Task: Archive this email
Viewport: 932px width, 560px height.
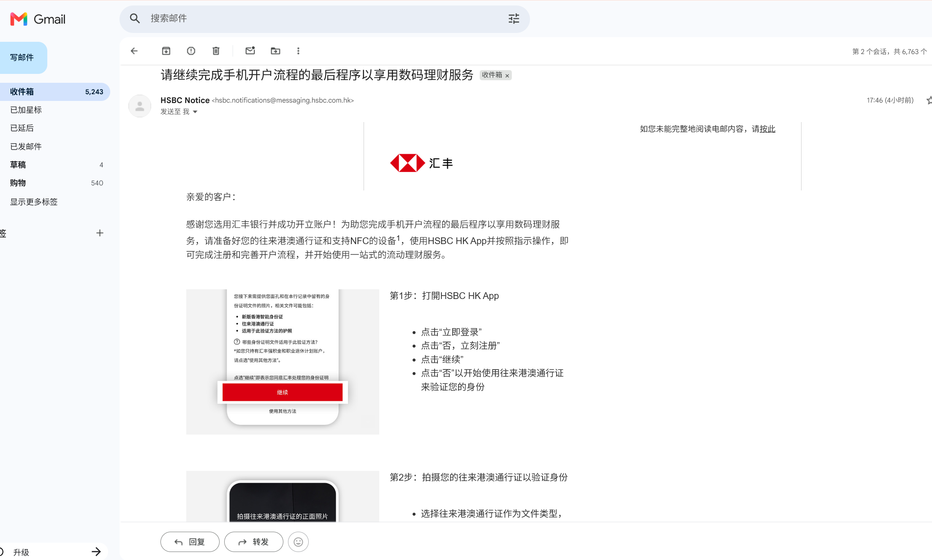Action: (166, 51)
